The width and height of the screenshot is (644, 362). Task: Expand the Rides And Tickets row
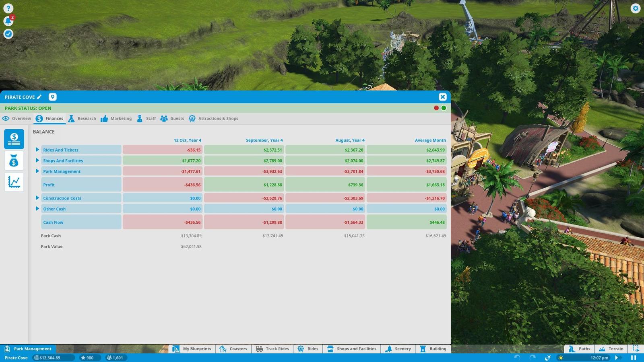point(37,150)
